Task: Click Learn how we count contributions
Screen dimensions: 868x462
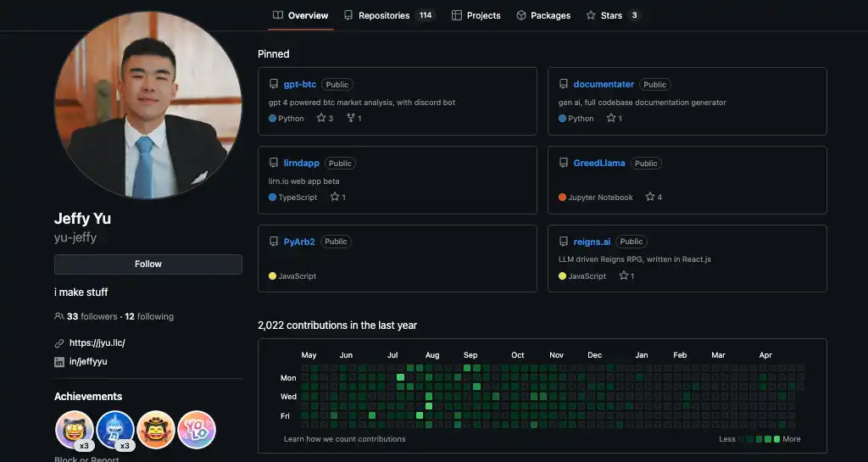Action: [344, 439]
